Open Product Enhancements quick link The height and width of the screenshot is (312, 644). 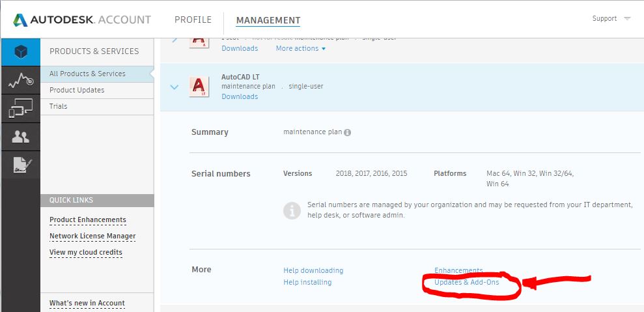[88, 220]
